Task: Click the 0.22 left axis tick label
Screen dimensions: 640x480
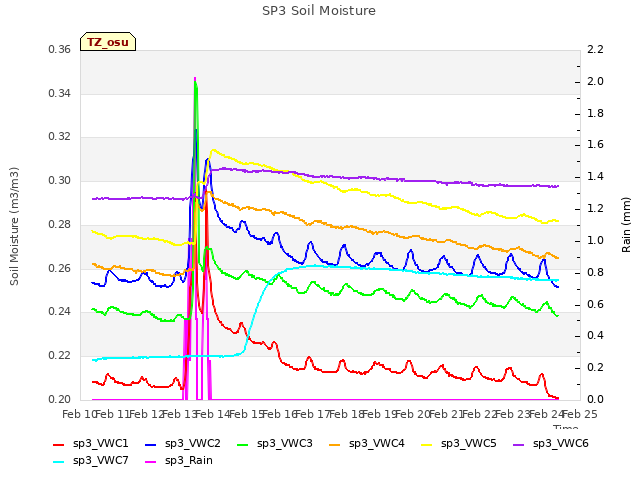Action: [x=60, y=356]
